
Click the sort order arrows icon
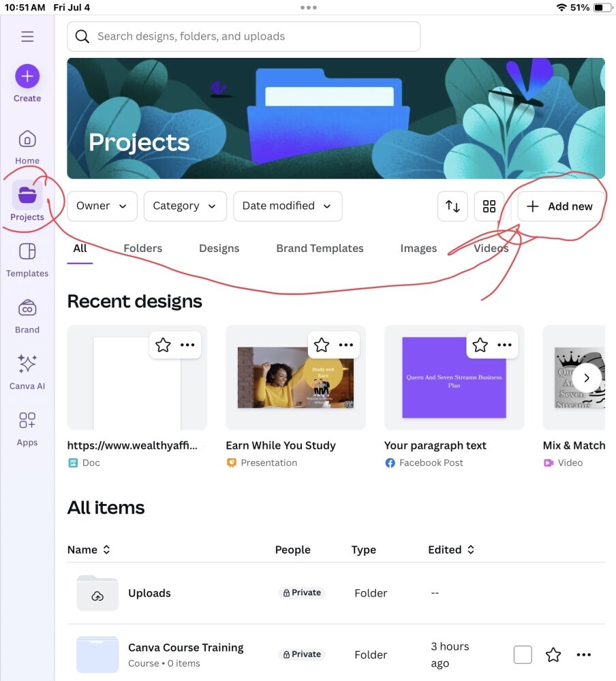(x=453, y=206)
